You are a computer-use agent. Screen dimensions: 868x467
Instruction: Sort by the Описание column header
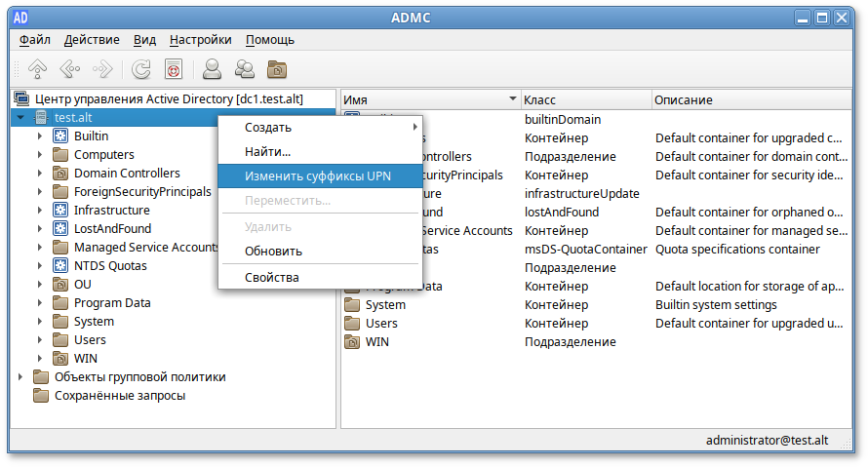(751, 99)
